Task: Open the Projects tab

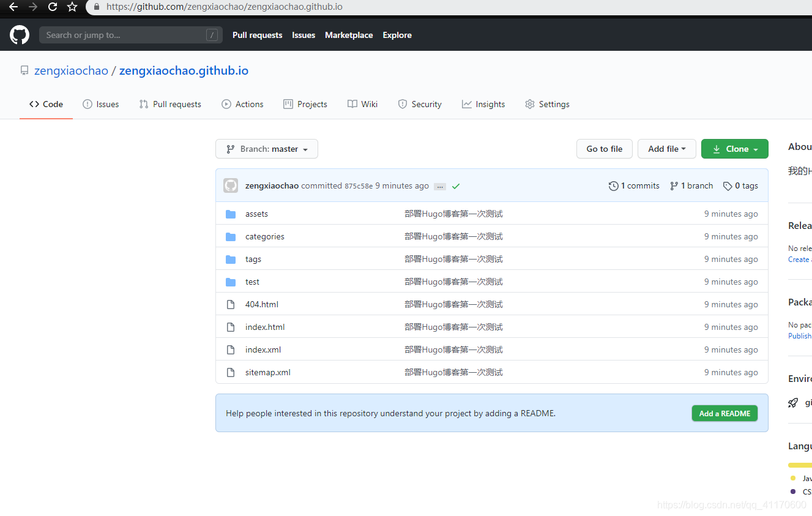Action: (305, 104)
